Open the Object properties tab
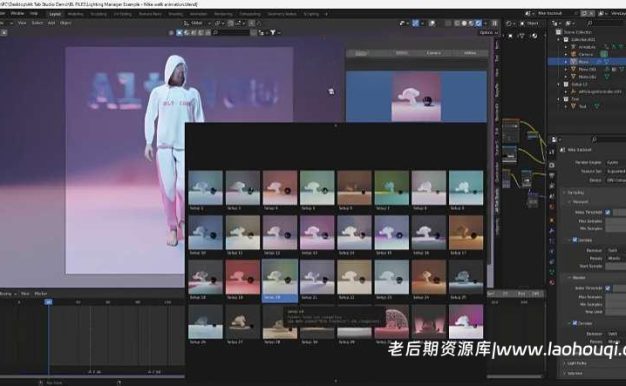Image resolution: width=626 pixels, height=386 pixels. [x=552, y=220]
